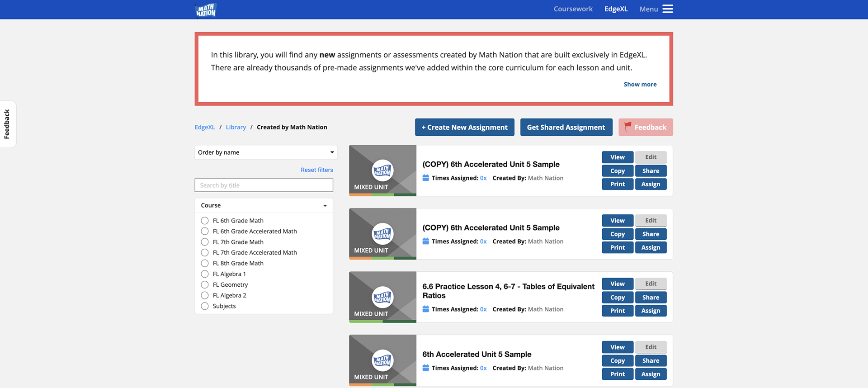868x388 pixels.
Task: Click the calendar icon on 6th Accelerated Unit 5 Sample card
Action: tap(425, 368)
